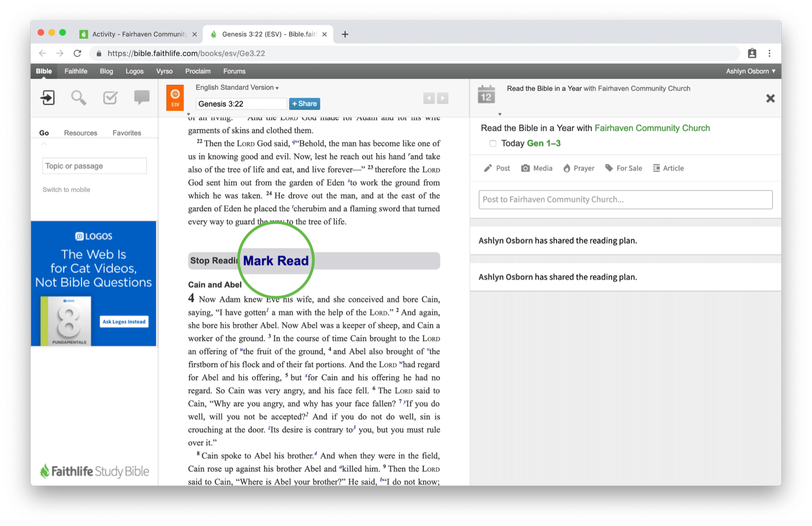Close the Genesis 3:22 (ESV) tab

tap(324, 34)
